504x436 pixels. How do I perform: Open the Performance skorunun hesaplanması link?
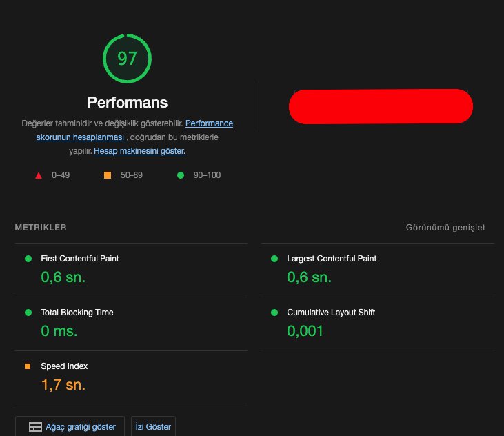click(134, 130)
